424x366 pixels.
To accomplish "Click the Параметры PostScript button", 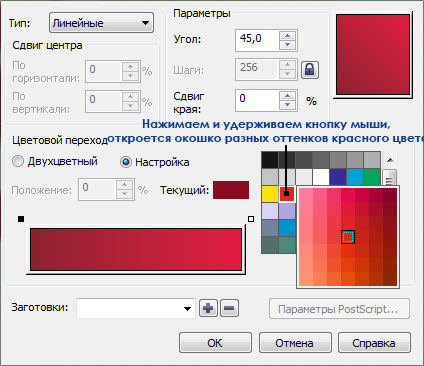I will (x=339, y=309).
